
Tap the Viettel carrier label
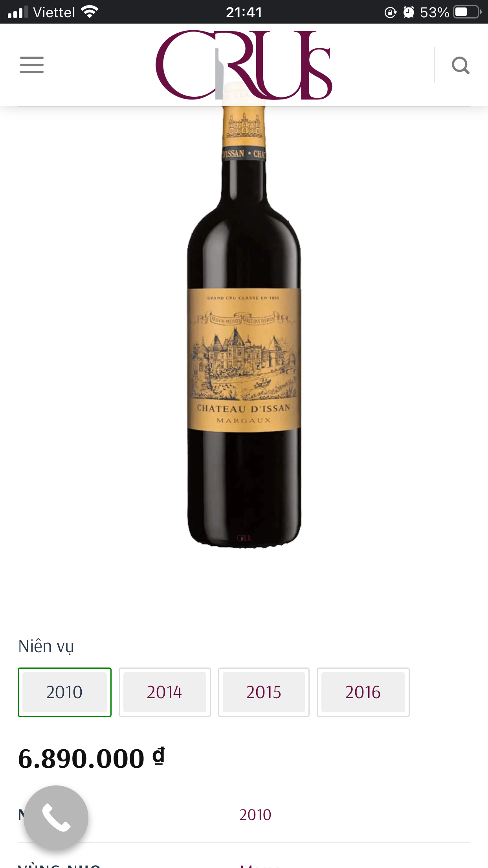coord(54,13)
